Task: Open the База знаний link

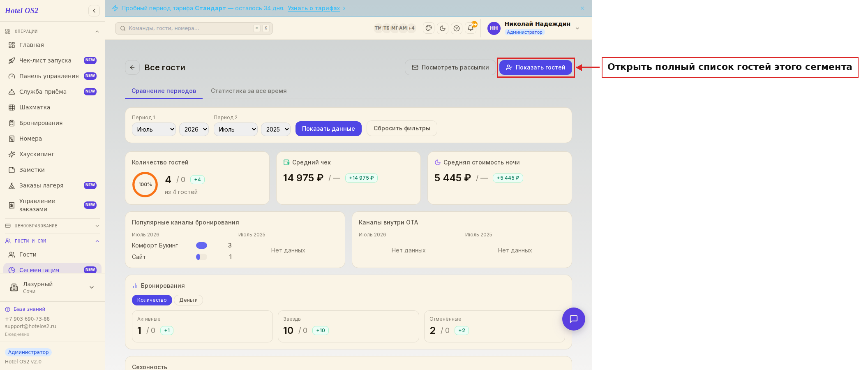Action: click(29, 309)
